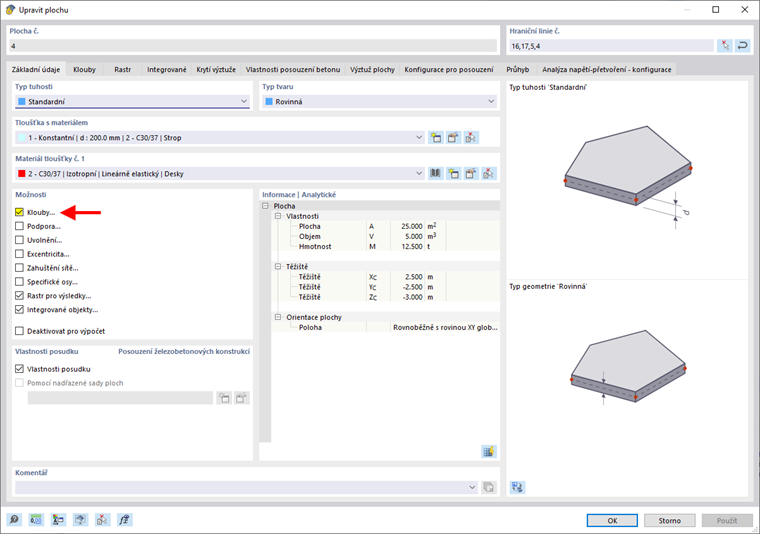Click the preview view options icon

(x=517, y=487)
